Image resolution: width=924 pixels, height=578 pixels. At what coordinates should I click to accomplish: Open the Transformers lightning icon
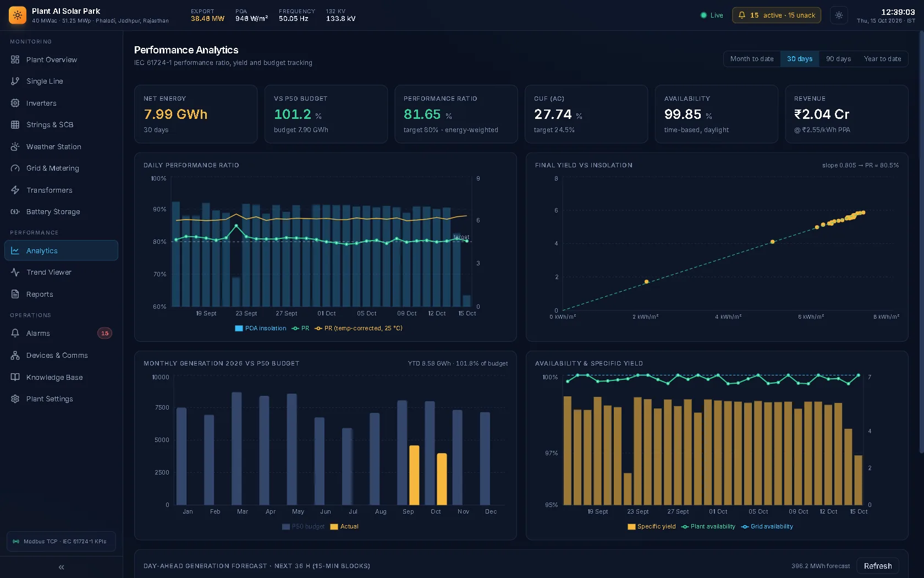coord(15,190)
